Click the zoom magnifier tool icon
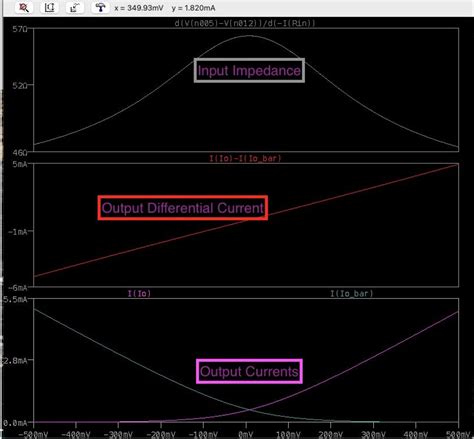This screenshot has height=439, width=474. click(24, 8)
